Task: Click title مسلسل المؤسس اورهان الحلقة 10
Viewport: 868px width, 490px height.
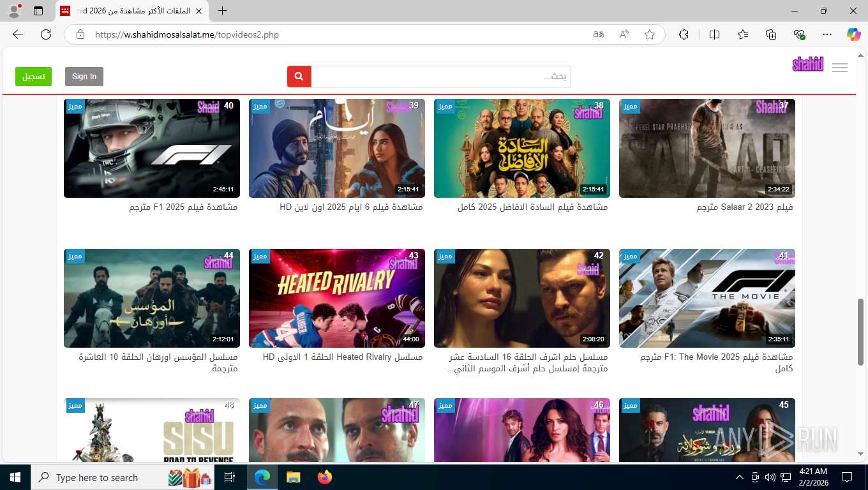Action: 158,362
